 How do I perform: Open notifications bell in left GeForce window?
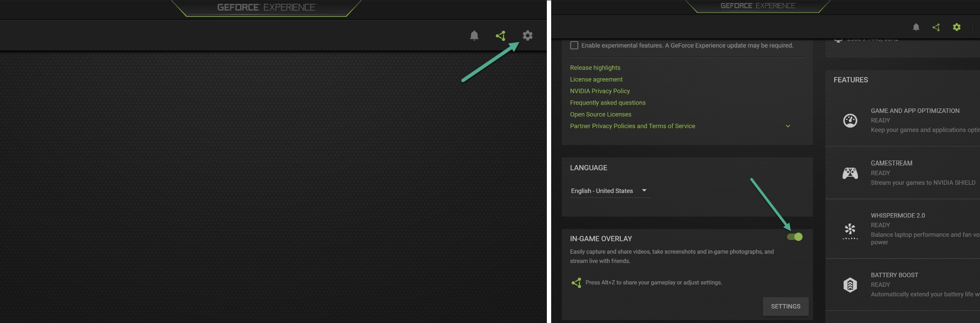click(x=474, y=36)
